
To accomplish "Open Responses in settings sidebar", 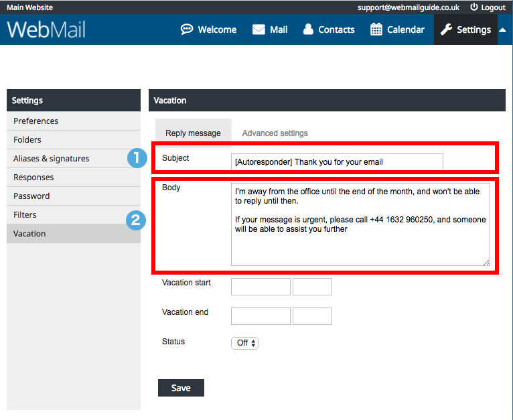I will pos(74,177).
